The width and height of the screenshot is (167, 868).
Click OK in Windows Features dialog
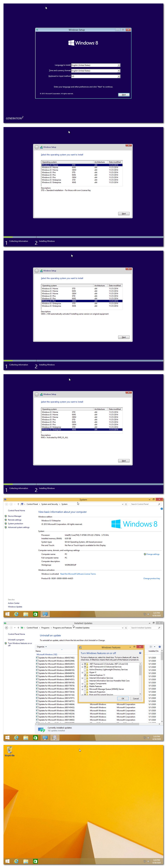[x=123, y=699]
